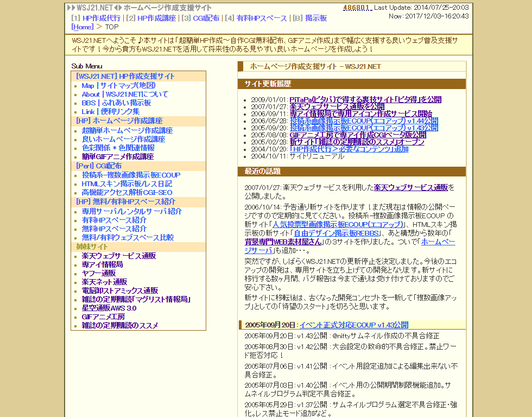Open the GIFアニメ工房 sister site link
This screenshot has width=532, height=417.
(103, 317)
